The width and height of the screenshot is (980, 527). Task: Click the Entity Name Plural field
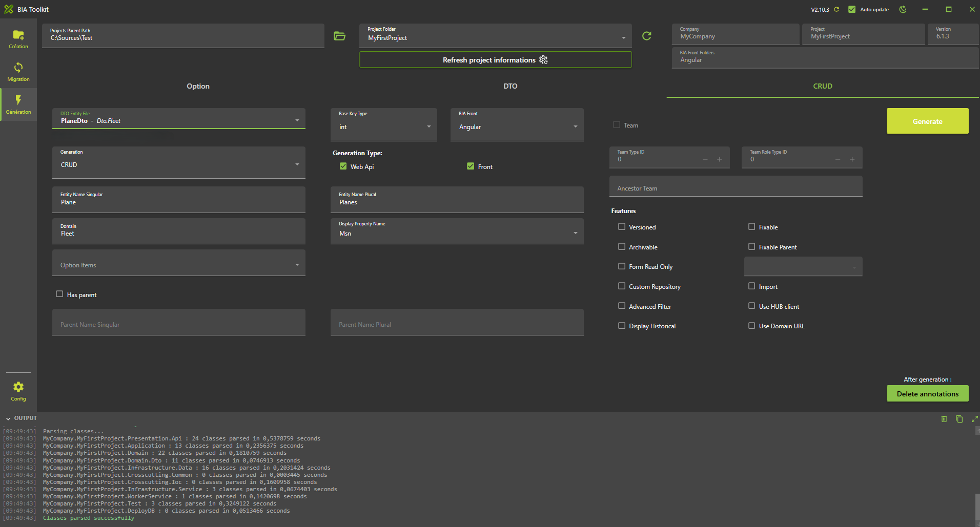pos(457,199)
